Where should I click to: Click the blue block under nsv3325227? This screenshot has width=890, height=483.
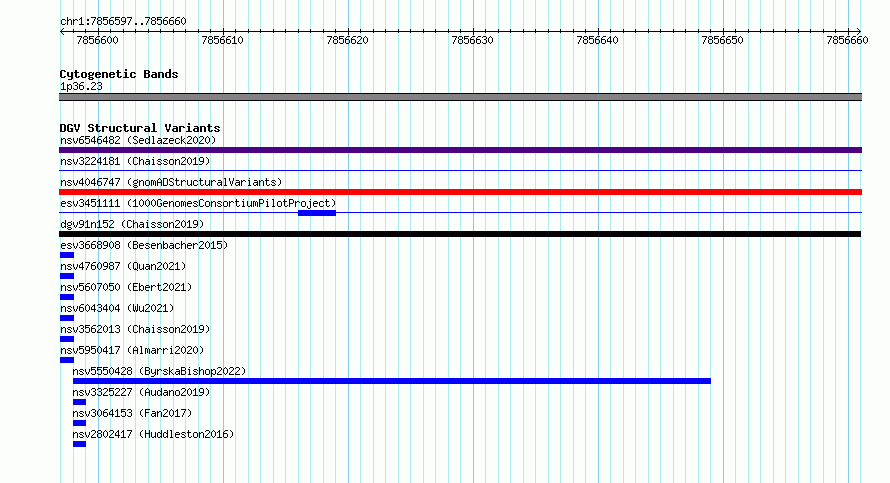tap(79, 402)
